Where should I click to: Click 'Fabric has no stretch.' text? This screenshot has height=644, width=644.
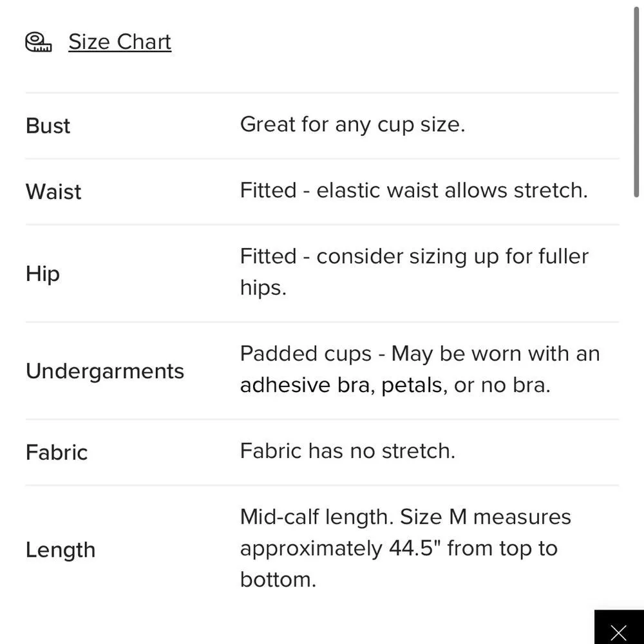[347, 451]
